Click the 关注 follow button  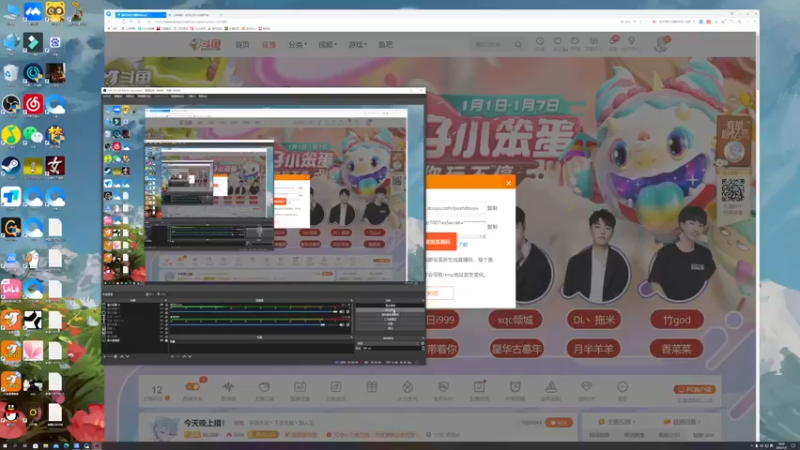pyautogui.click(x=559, y=422)
